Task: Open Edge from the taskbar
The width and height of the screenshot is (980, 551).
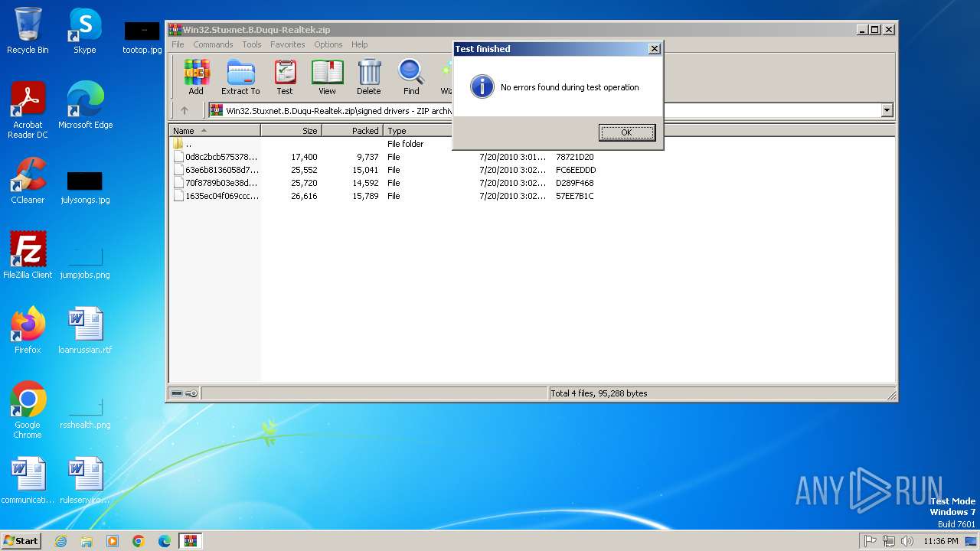Action: coord(165,541)
